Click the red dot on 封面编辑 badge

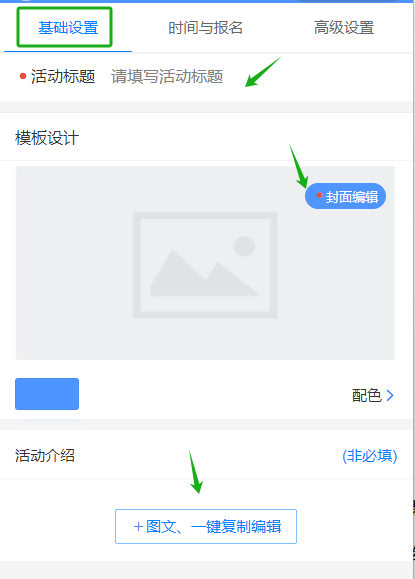pos(319,195)
